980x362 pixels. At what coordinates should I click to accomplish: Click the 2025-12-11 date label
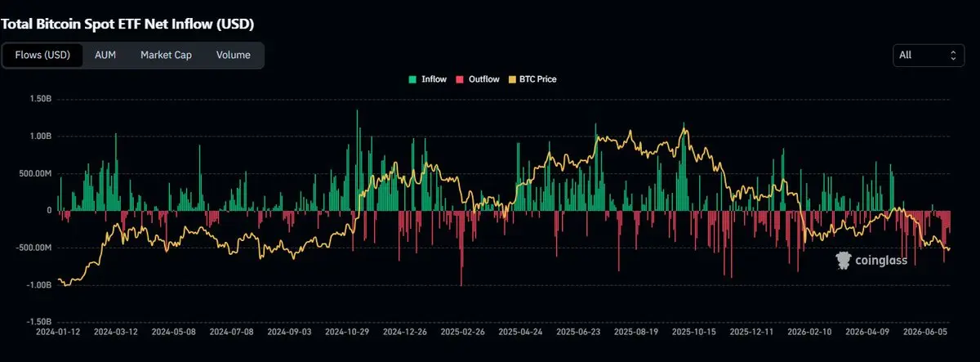(x=753, y=333)
